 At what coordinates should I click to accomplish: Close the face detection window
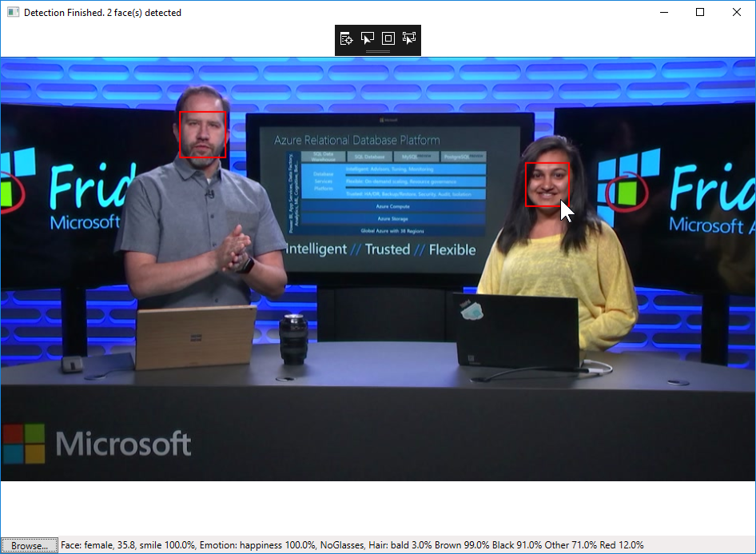(737, 13)
